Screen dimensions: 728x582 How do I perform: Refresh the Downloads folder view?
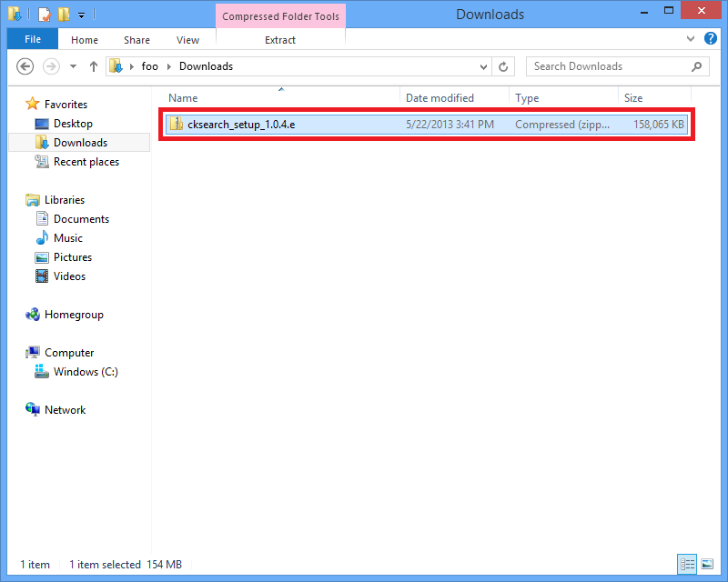click(x=504, y=66)
